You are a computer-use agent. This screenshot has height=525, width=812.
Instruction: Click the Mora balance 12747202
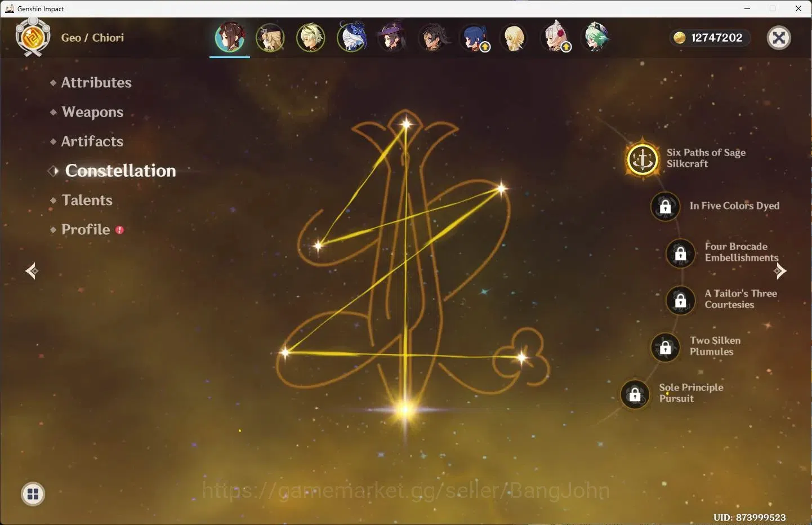pos(717,38)
